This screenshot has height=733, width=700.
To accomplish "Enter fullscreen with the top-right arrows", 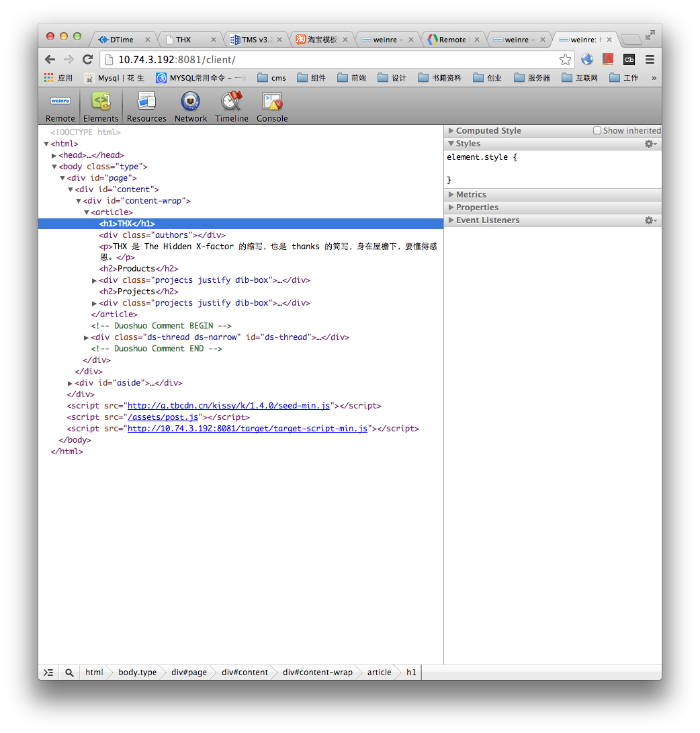I will pos(650,35).
